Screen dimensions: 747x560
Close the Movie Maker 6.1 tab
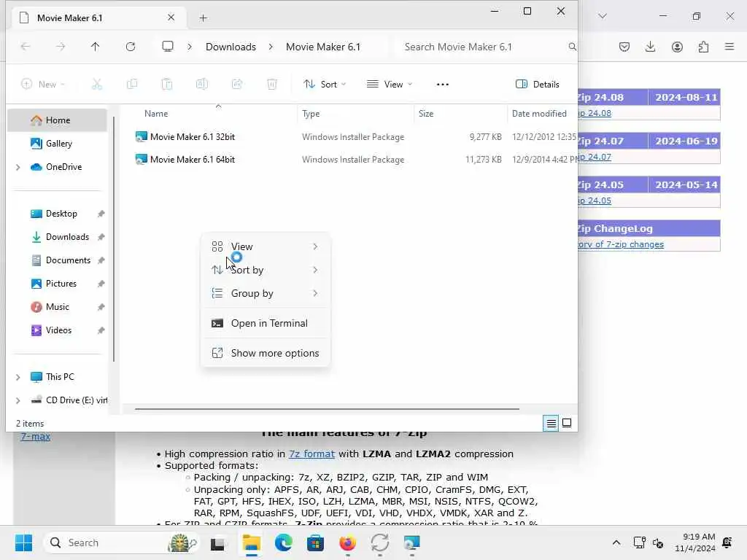(171, 17)
